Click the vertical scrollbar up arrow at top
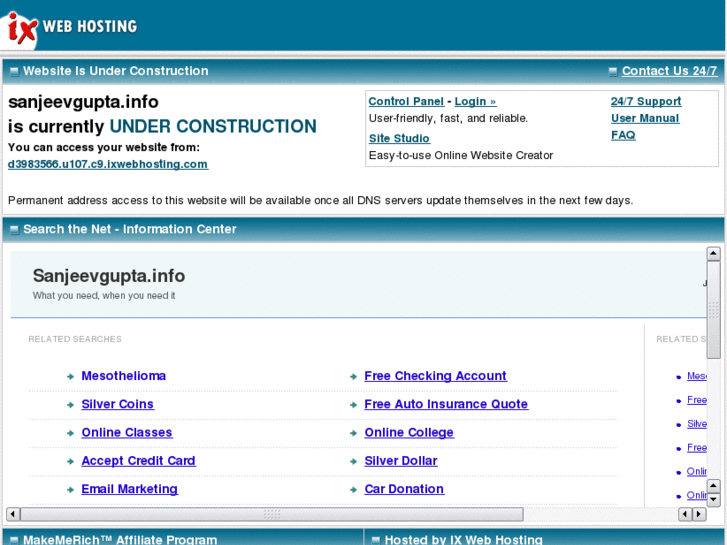727x545 pixels. [x=713, y=253]
